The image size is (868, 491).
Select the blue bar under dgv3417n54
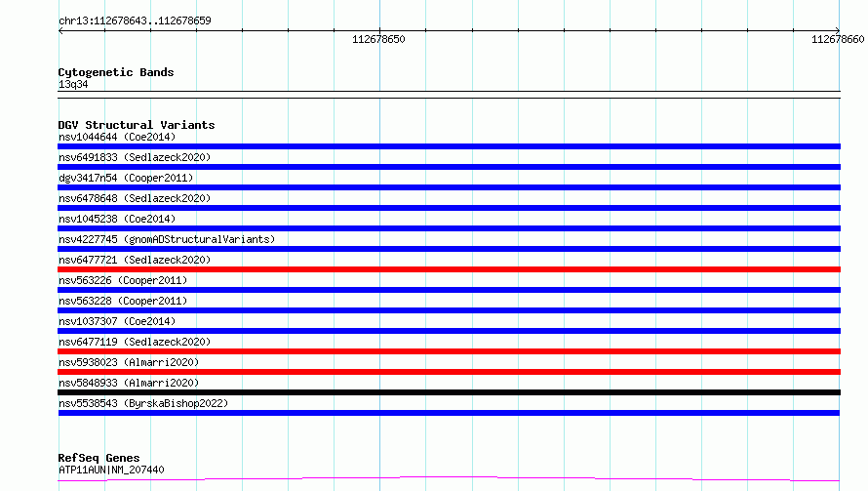pos(449,187)
